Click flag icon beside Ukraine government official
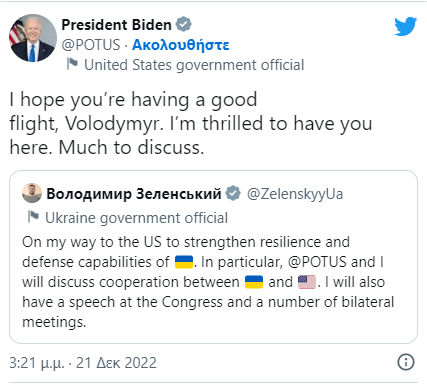The image size is (427, 384). (33, 216)
